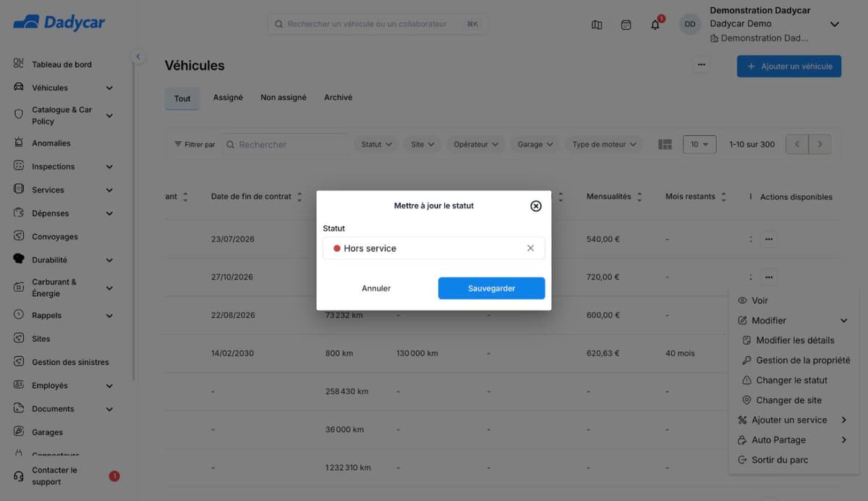Open actions menu for the 540,00 € row

pos(769,239)
